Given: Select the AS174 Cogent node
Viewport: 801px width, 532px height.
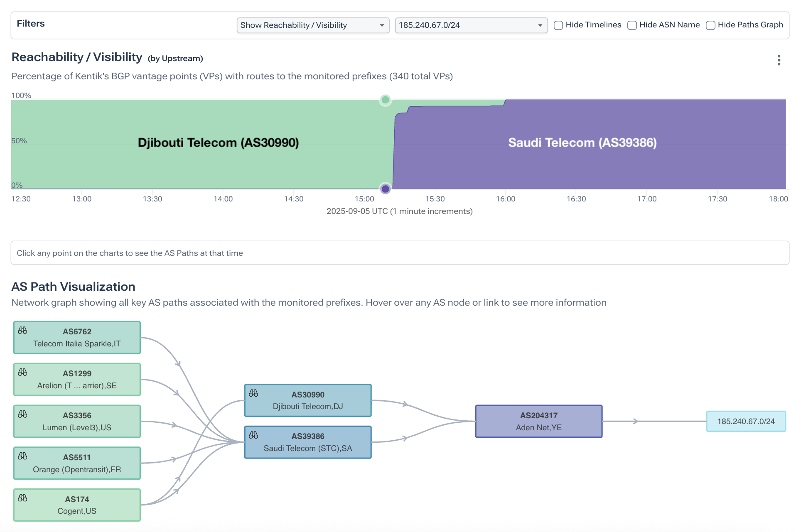Looking at the screenshot, I should (x=77, y=505).
